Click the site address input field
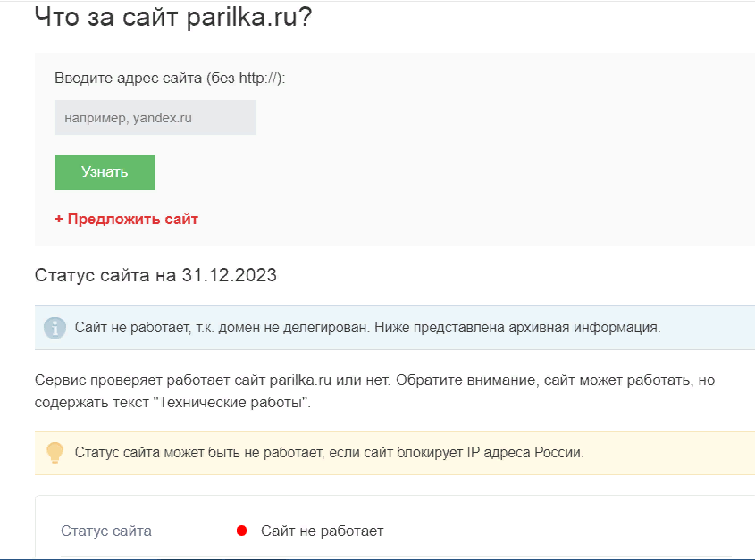 point(155,117)
